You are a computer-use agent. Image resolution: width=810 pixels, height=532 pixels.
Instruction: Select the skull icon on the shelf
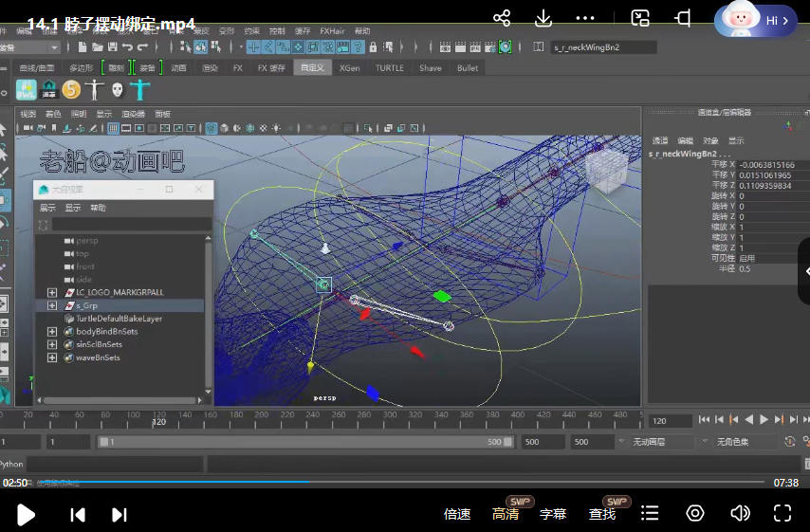click(117, 89)
